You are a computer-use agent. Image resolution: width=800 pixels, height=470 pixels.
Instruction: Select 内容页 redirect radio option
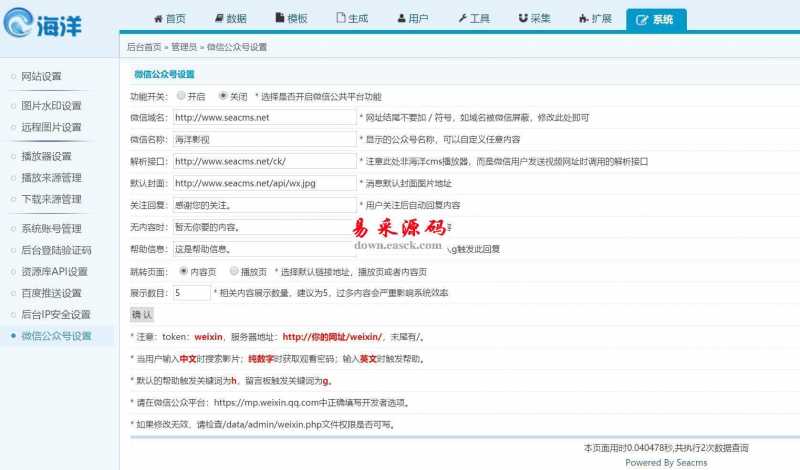tap(183, 270)
